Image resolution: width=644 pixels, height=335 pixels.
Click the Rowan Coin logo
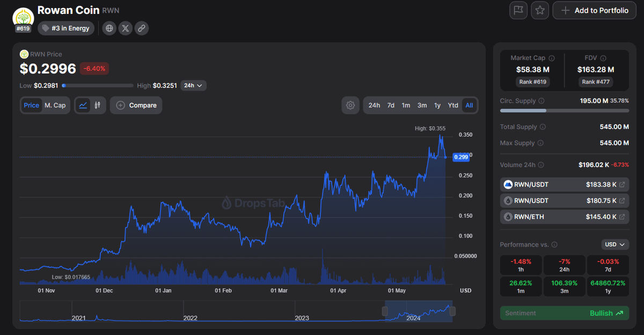(x=23, y=16)
